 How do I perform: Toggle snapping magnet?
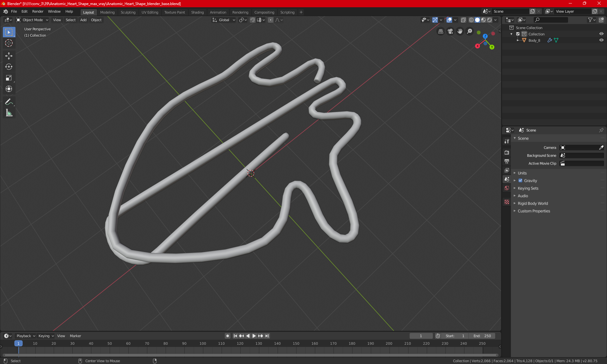[x=253, y=20]
